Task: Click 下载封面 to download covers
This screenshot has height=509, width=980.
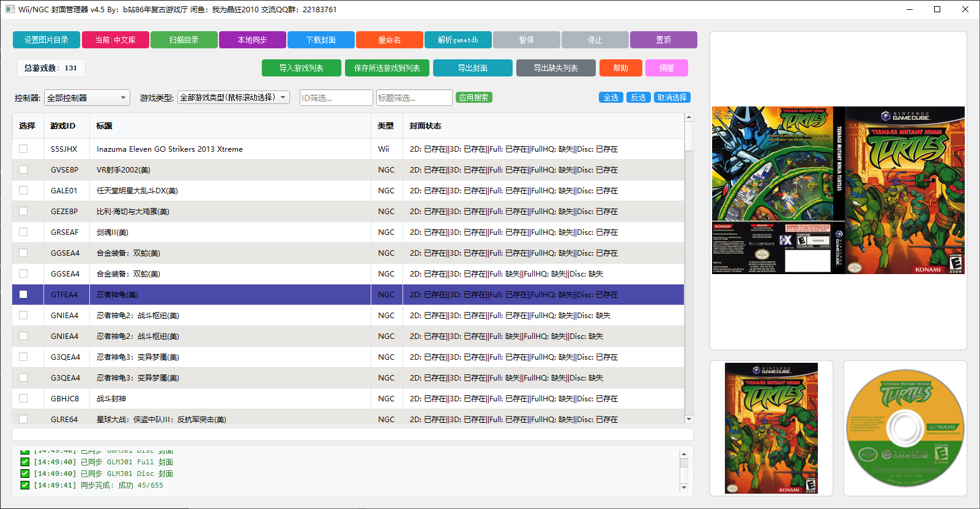Action: [x=321, y=40]
